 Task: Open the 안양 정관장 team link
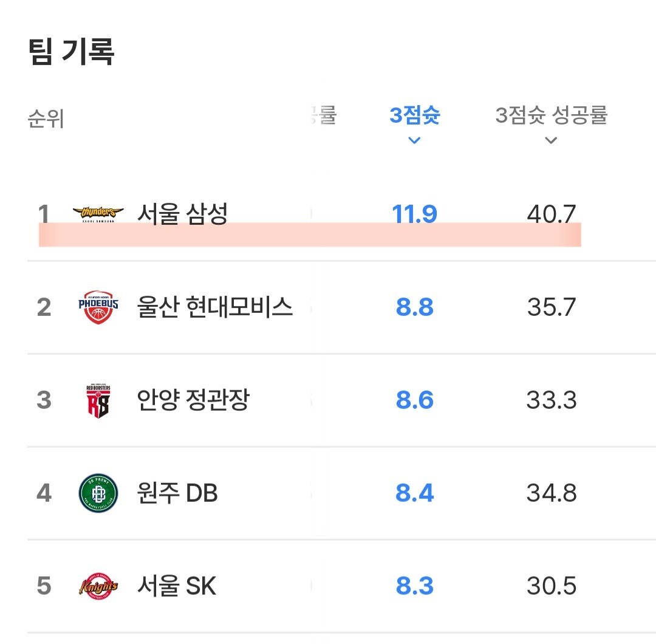(x=193, y=400)
